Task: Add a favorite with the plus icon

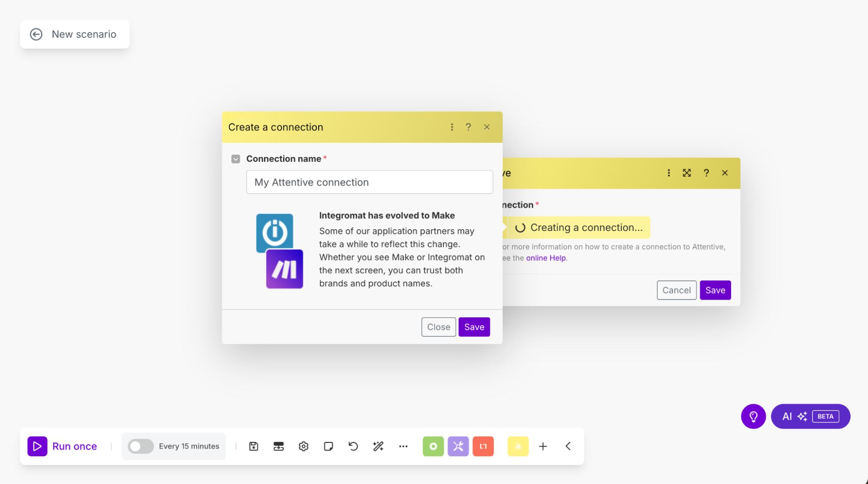Action: (x=543, y=446)
